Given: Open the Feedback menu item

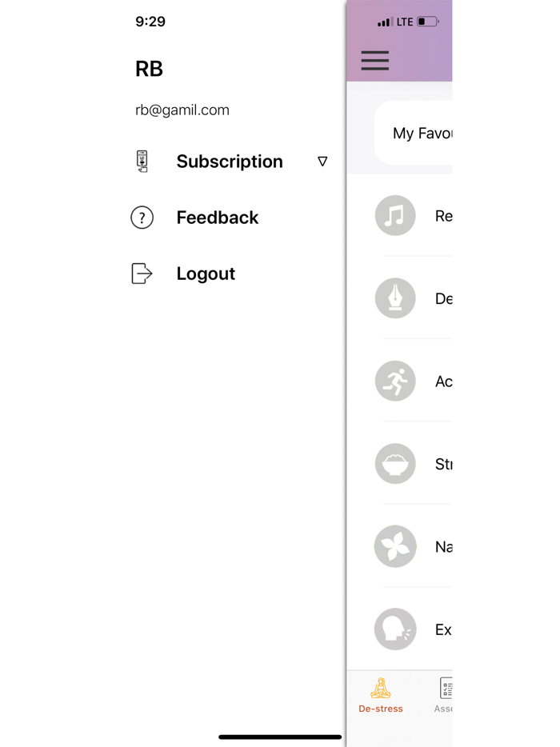Looking at the screenshot, I should coord(218,218).
